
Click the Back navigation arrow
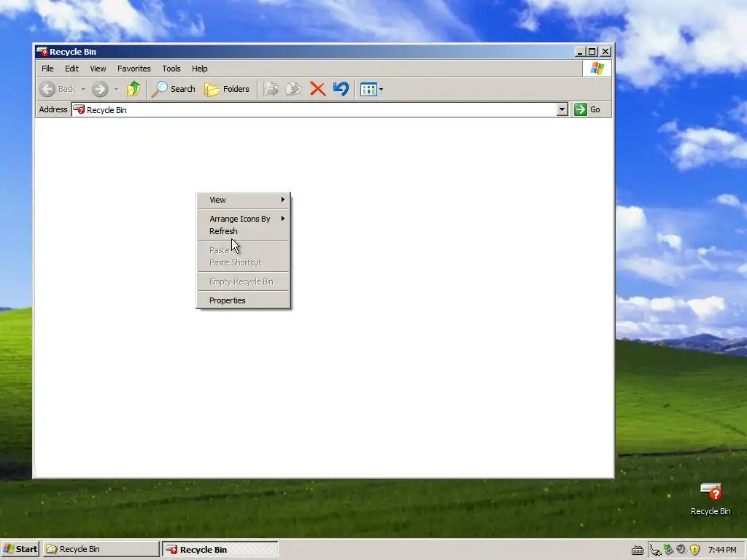[x=47, y=89]
